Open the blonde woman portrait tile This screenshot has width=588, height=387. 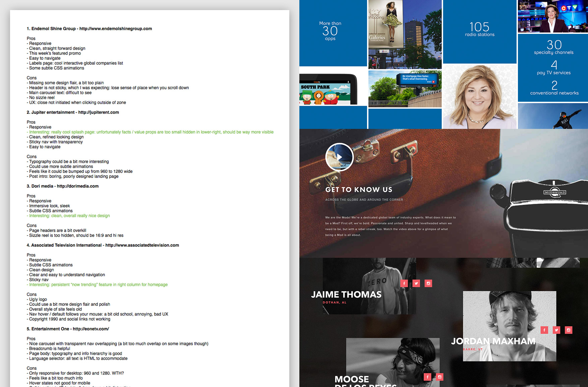click(480, 97)
